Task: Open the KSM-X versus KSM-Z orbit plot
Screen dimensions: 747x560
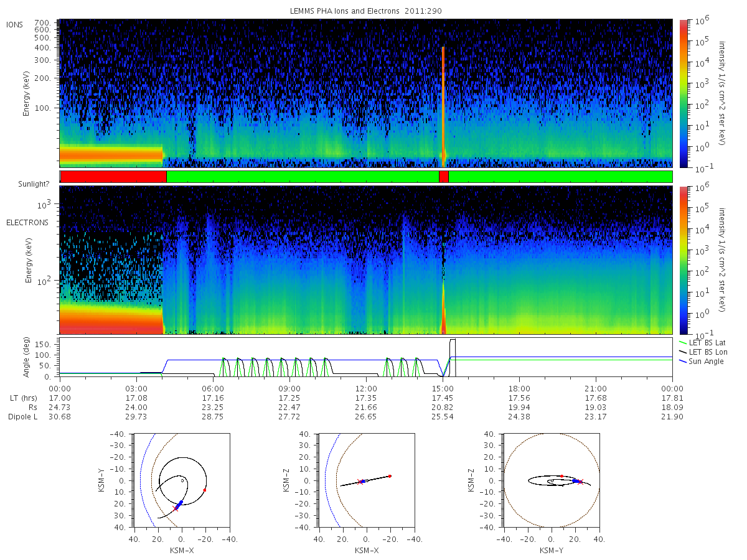Action: 367,480
